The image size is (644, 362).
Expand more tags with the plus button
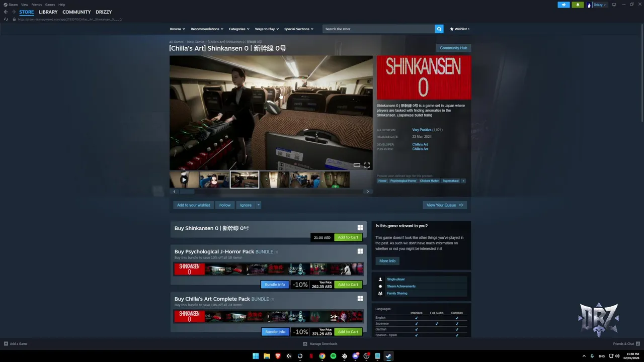pos(463,180)
